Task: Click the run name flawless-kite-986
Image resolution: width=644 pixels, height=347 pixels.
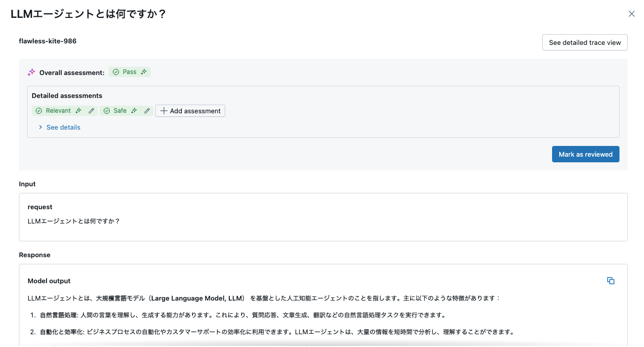Action: (48, 41)
